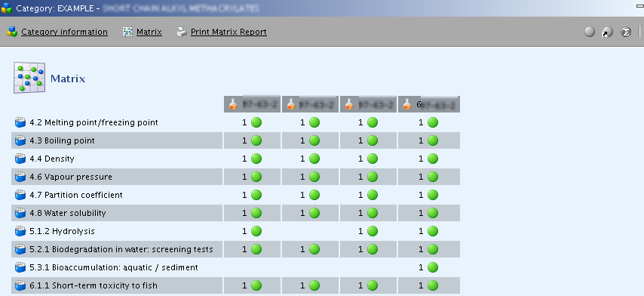Click the gray circle icon at top right
644x296 pixels.
(590, 32)
